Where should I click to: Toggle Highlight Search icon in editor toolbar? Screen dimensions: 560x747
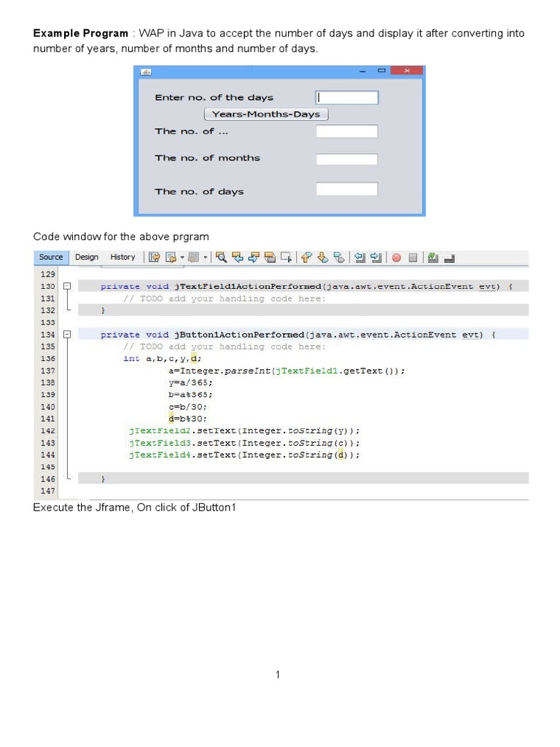[270, 257]
